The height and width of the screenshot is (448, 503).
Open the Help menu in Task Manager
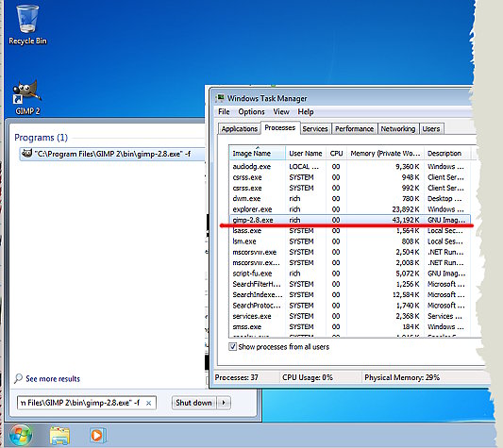pos(306,111)
